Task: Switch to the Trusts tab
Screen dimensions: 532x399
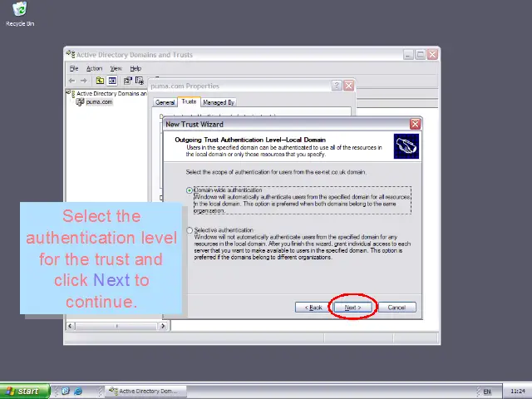Action: pyautogui.click(x=189, y=101)
